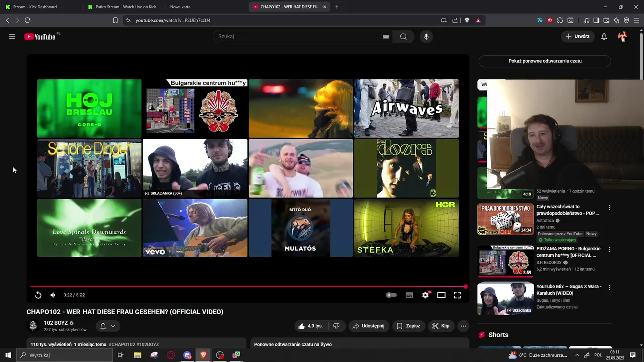Open the YouTube guide hamburger menu
The width and height of the screenshot is (644, 362).
point(12,36)
